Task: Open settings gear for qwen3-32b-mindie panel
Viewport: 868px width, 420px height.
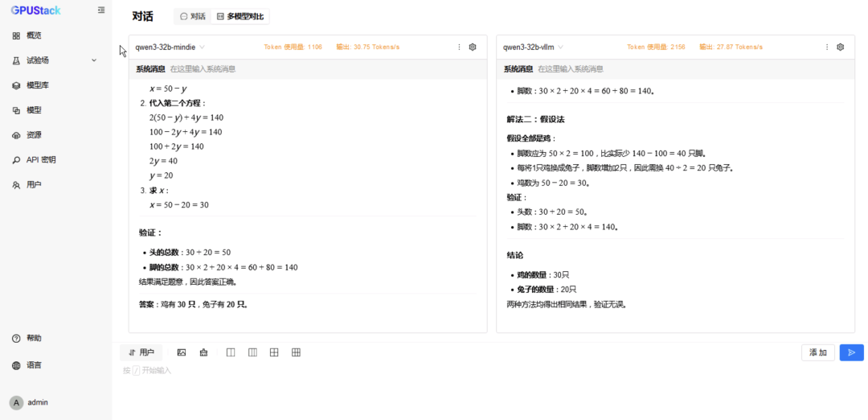Action: point(473,47)
